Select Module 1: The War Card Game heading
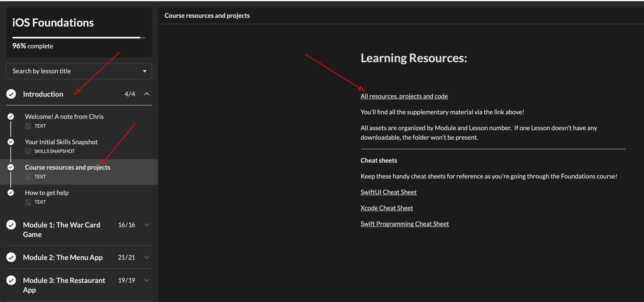The width and height of the screenshot is (644, 302). click(61, 229)
